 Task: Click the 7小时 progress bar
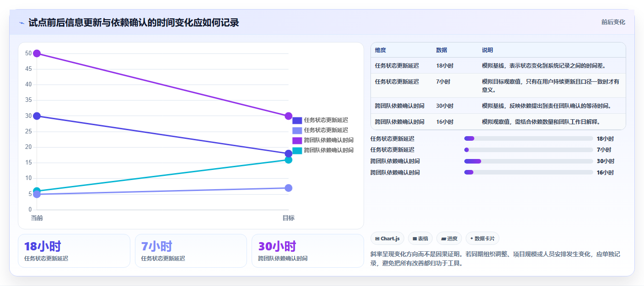point(528,150)
